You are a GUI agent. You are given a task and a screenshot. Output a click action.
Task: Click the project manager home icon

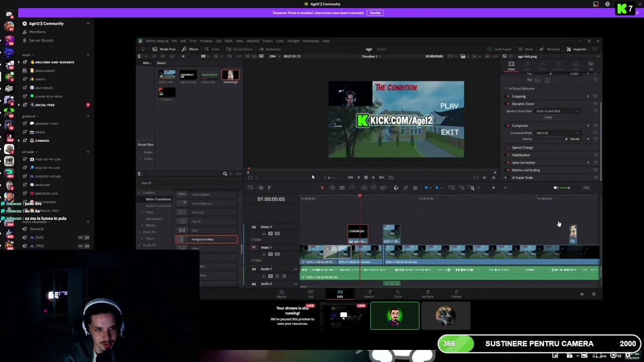(x=582, y=294)
